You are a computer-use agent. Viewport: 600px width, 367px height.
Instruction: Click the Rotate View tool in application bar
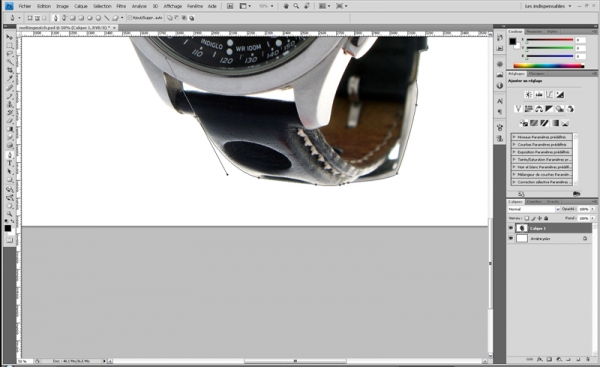pyautogui.click(x=307, y=6)
